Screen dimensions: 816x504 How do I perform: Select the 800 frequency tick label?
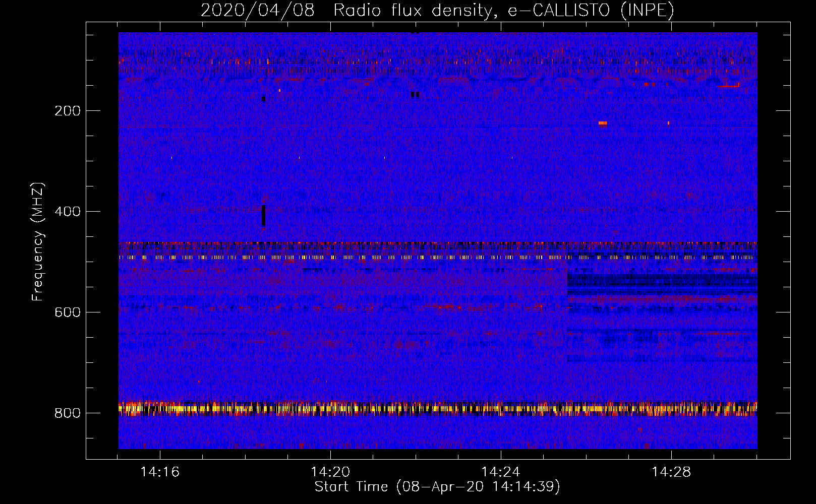(x=68, y=413)
